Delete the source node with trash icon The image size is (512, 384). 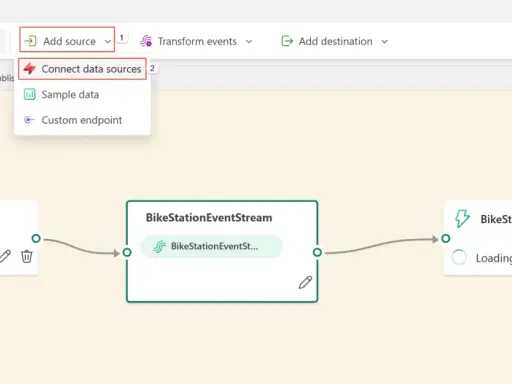click(27, 256)
